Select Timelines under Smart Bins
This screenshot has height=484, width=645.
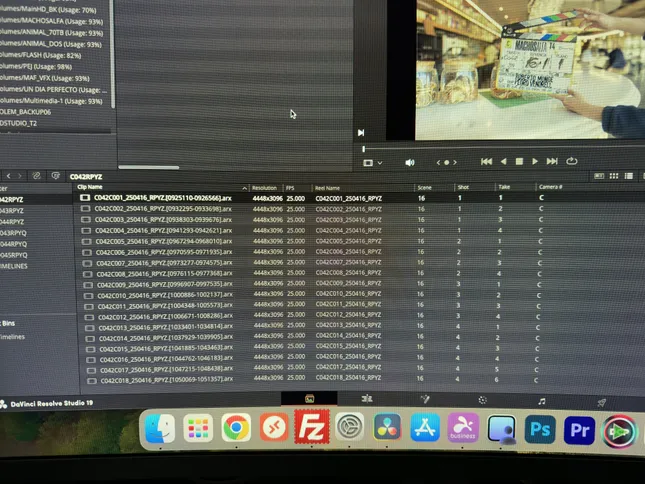[x=12, y=337]
